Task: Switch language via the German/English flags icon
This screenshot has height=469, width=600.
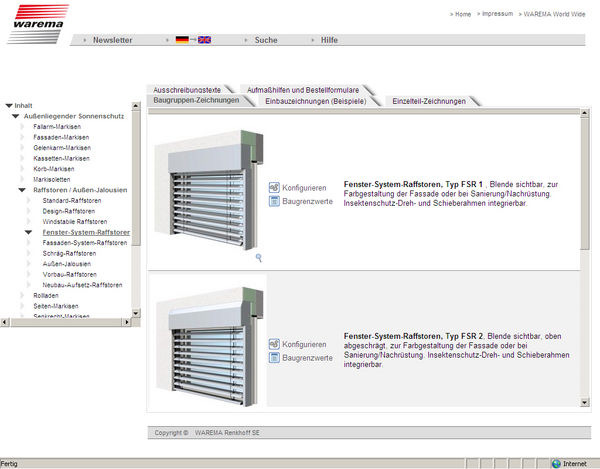Action: tap(193, 40)
